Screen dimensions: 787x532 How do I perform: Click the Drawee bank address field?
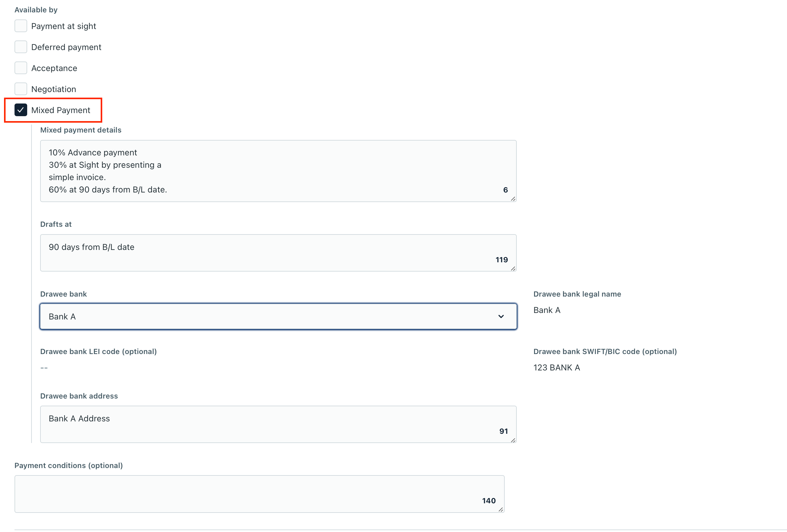[278, 424]
